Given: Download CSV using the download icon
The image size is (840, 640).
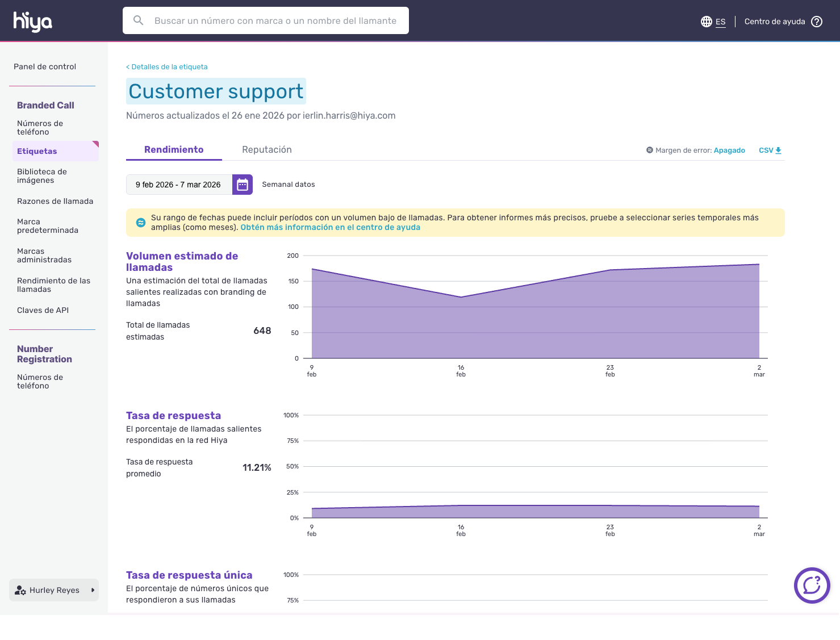Looking at the screenshot, I should [779, 150].
